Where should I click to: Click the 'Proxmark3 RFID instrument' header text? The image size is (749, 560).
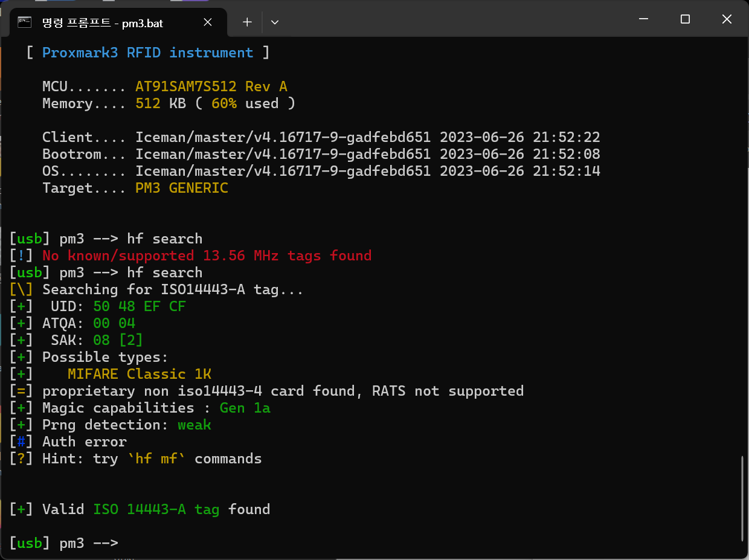point(147,53)
